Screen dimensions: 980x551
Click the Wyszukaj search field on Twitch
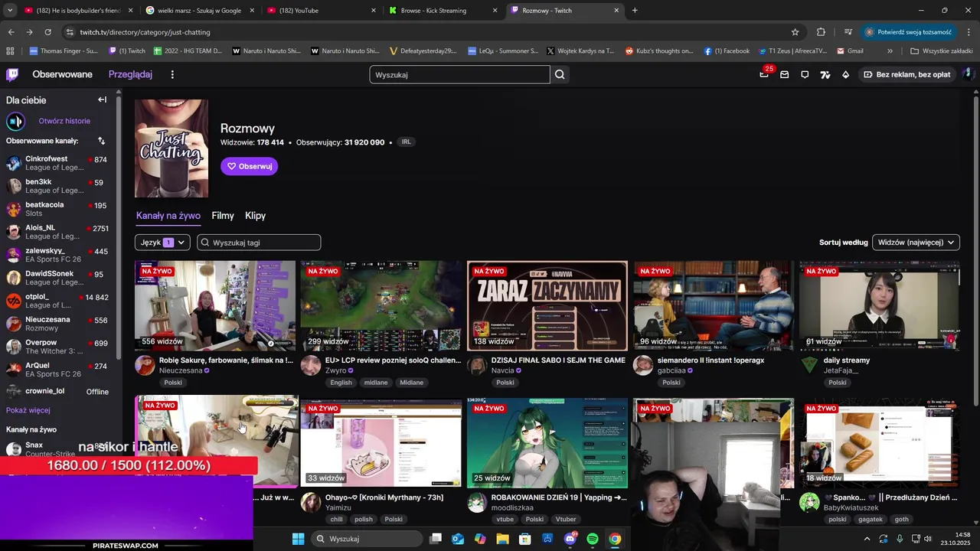tap(459, 74)
